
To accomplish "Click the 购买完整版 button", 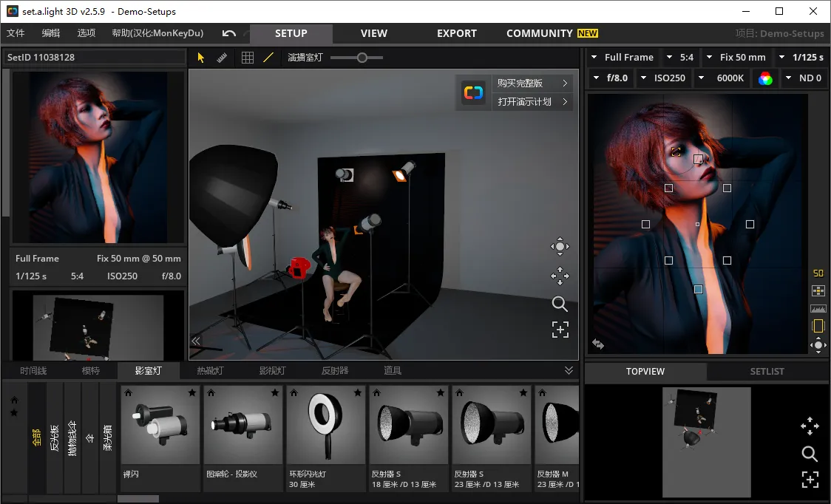I will 532,84.
